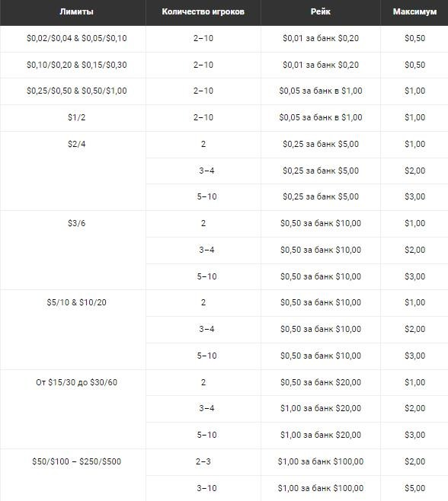
Task: Select the $0,10/$0,20 & $0,15/$0,30 limits cell
Action: click(77, 65)
